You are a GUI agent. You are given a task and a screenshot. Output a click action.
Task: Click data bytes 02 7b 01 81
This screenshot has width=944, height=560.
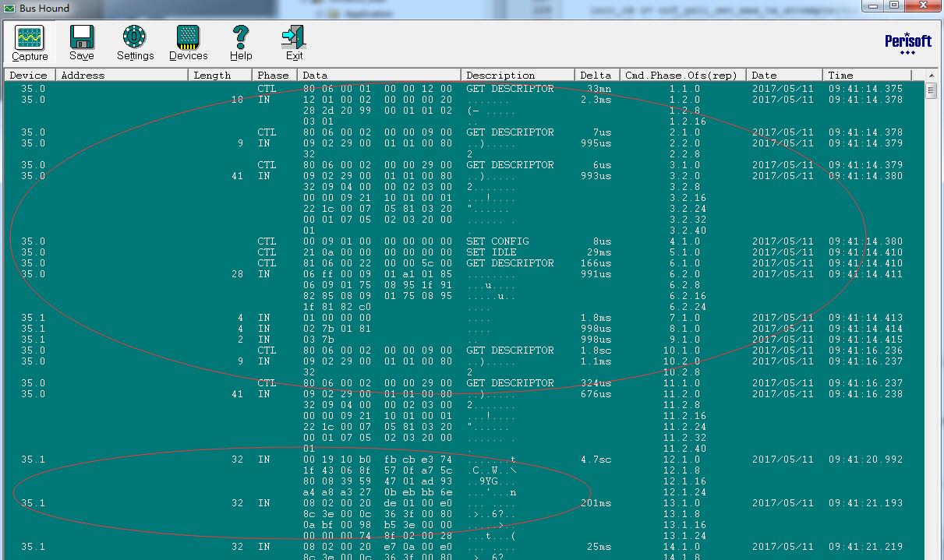click(337, 329)
